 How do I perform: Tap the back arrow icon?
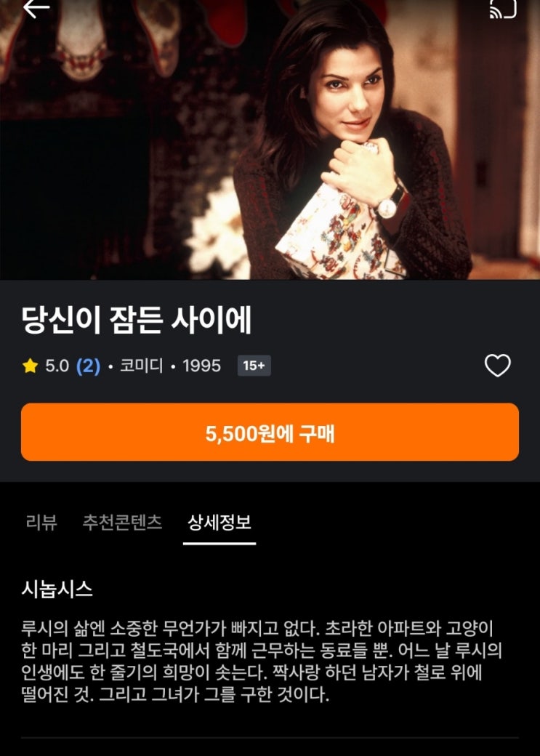pyautogui.click(x=36, y=8)
